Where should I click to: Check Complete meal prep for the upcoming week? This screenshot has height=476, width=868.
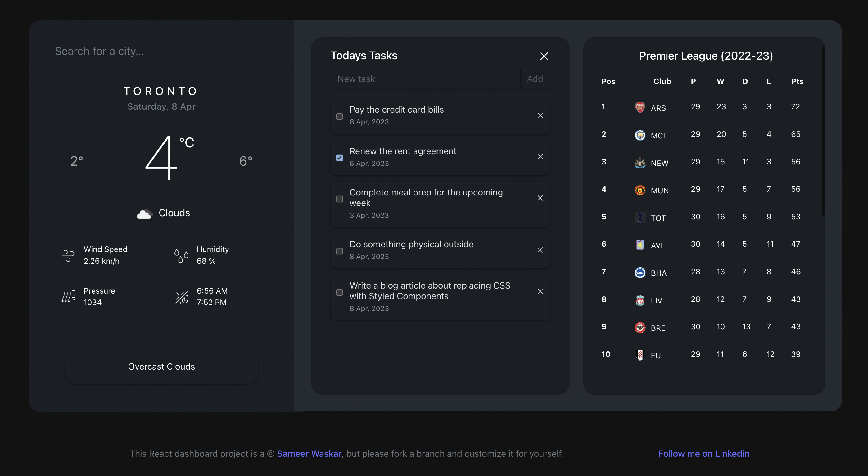click(x=339, y=199)
